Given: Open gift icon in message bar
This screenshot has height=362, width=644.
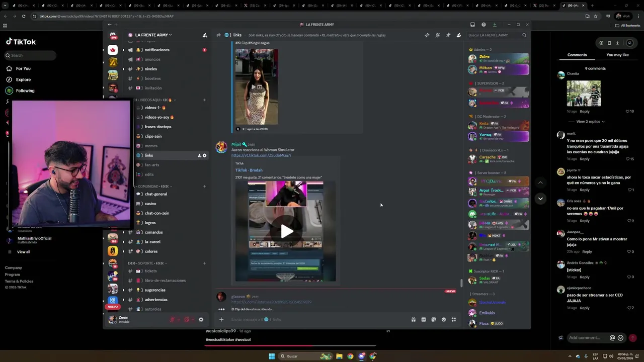Looking at the screenshot, I should tap(413, 319).
